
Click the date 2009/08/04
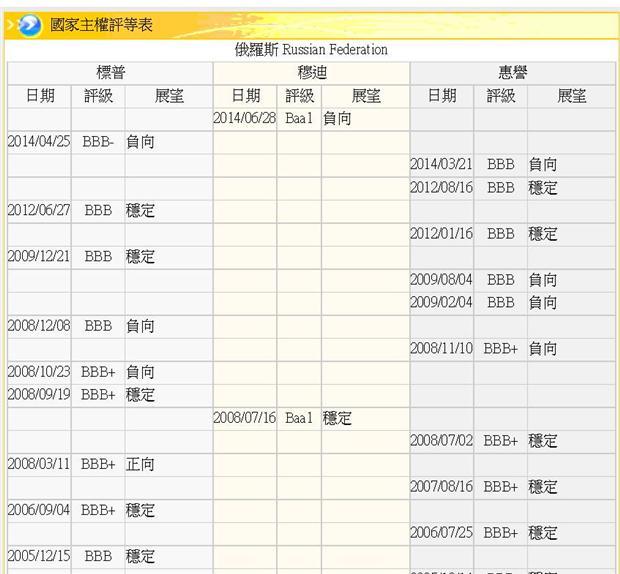[x=441, y=280]
